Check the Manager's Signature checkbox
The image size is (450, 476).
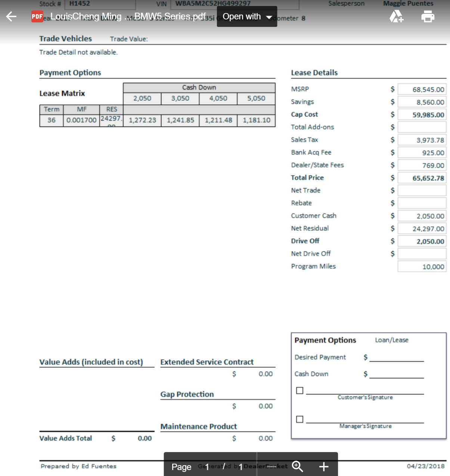tap(300, 419)
